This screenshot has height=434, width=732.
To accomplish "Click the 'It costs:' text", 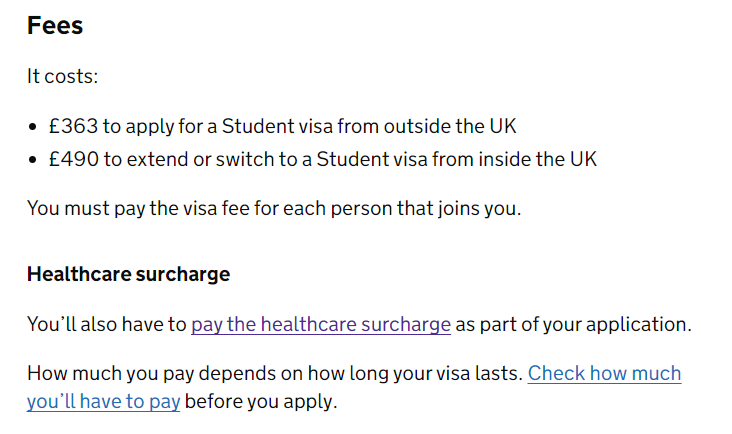I will 63,76.
